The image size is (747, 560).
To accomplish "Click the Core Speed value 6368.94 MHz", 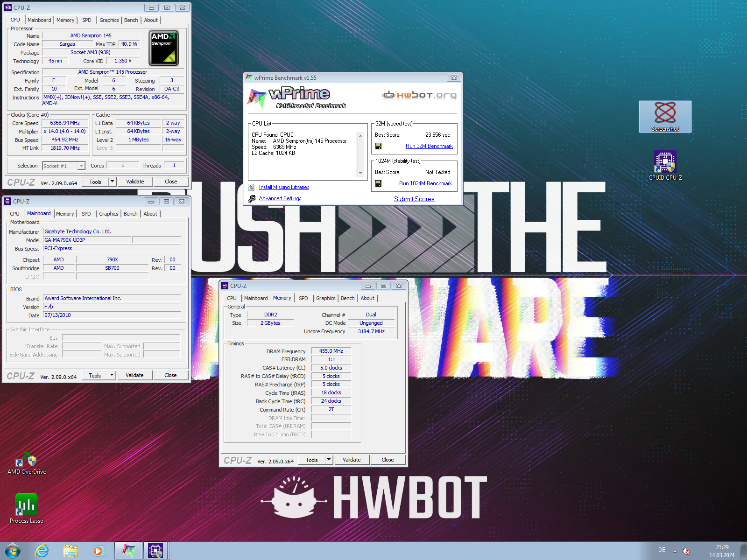I will click(x=65, y=123).
